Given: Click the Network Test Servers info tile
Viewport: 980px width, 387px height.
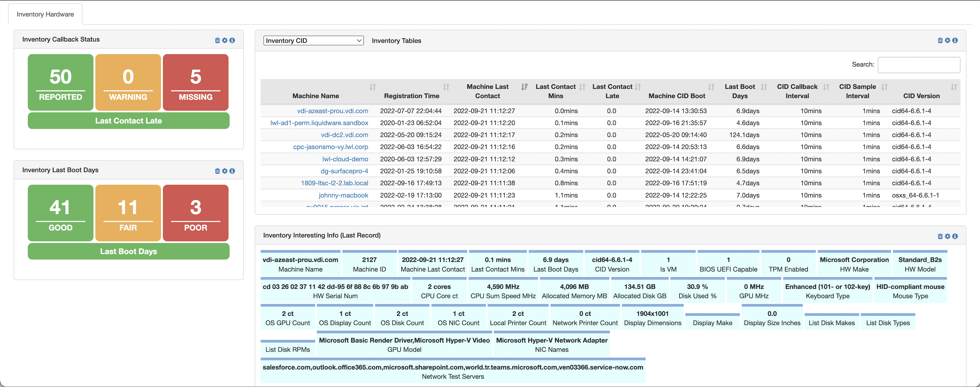Looking at the screenshot, I should 453,371.
